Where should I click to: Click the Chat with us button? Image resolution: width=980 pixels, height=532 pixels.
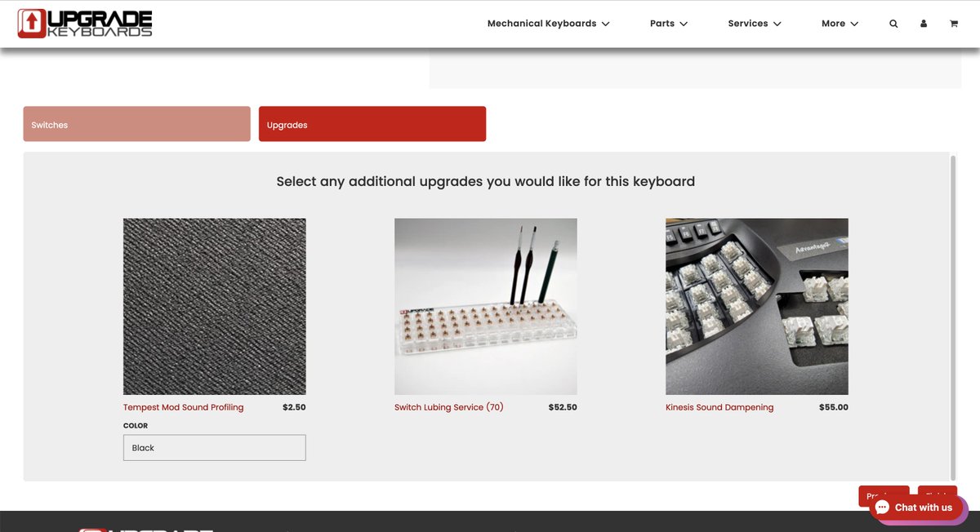click(918, 507)
